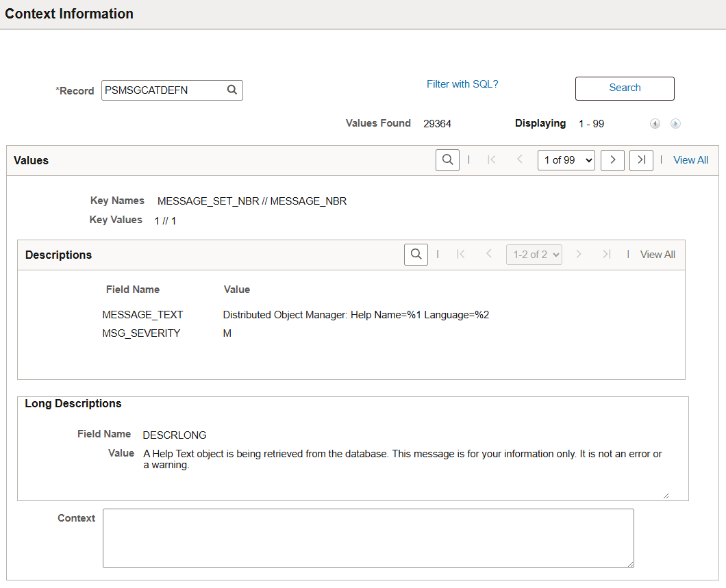Click the Record lookup magnifying glass icon
The width and height of the screenshot is (726, 588).
point(231,90)
